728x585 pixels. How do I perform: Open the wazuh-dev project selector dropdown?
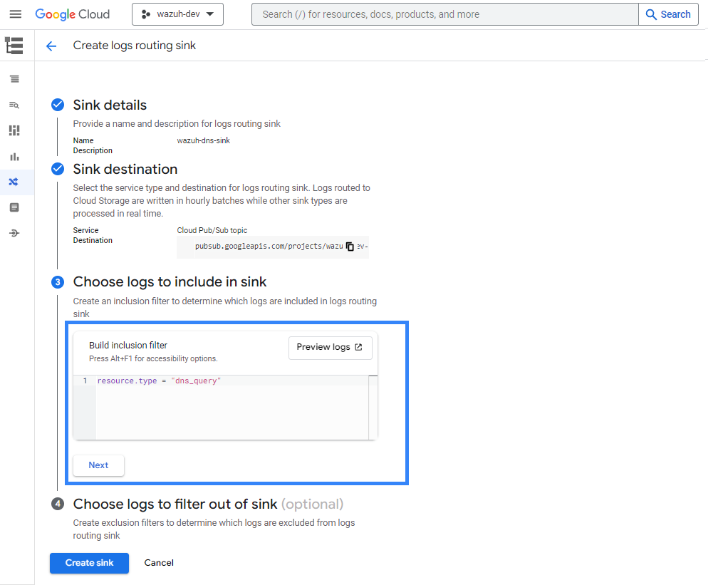tap(177, 14)
